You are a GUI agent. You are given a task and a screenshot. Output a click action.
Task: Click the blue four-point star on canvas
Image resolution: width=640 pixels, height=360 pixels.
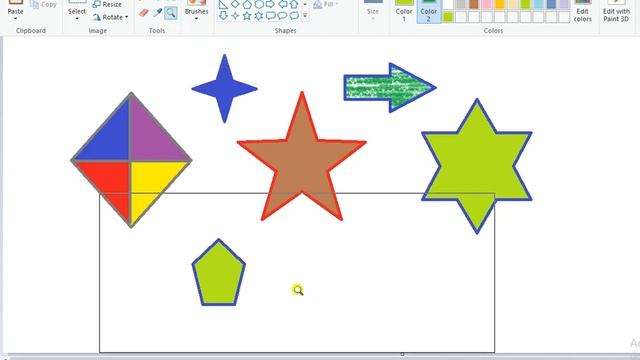(224, 88)
